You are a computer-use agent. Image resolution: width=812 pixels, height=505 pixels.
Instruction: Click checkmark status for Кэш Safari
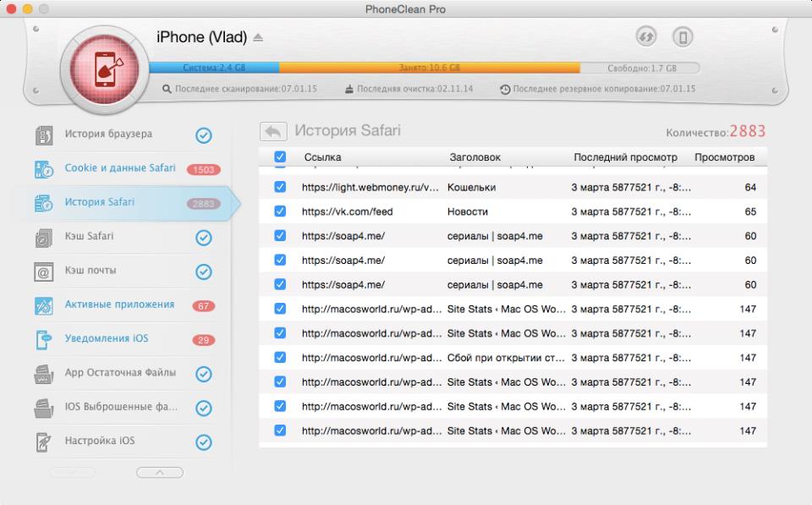pos(204,238)
